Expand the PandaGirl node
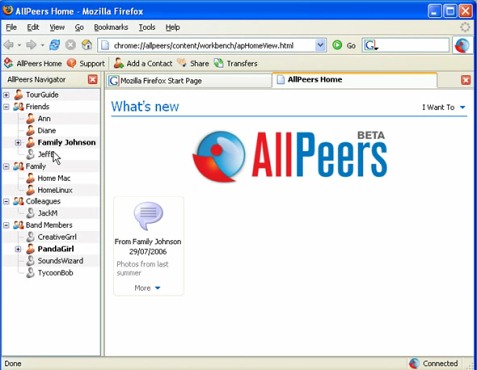This screenshot has height=370, width=477. point(18,249)
